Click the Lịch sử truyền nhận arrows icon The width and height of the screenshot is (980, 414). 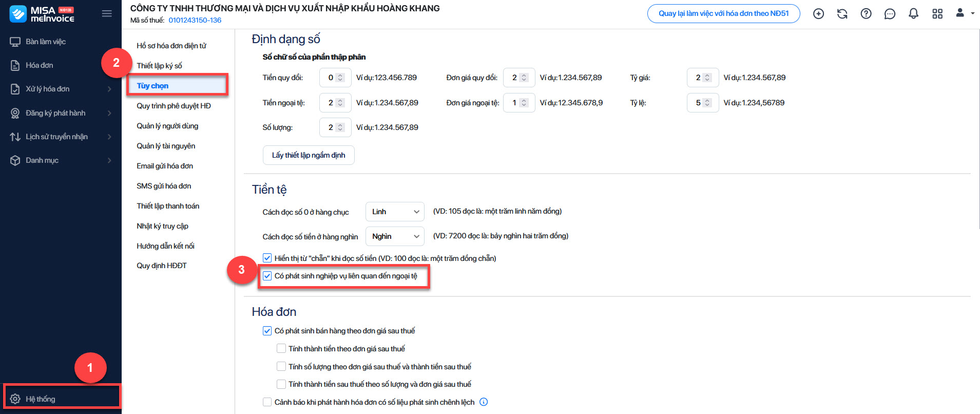15,137
